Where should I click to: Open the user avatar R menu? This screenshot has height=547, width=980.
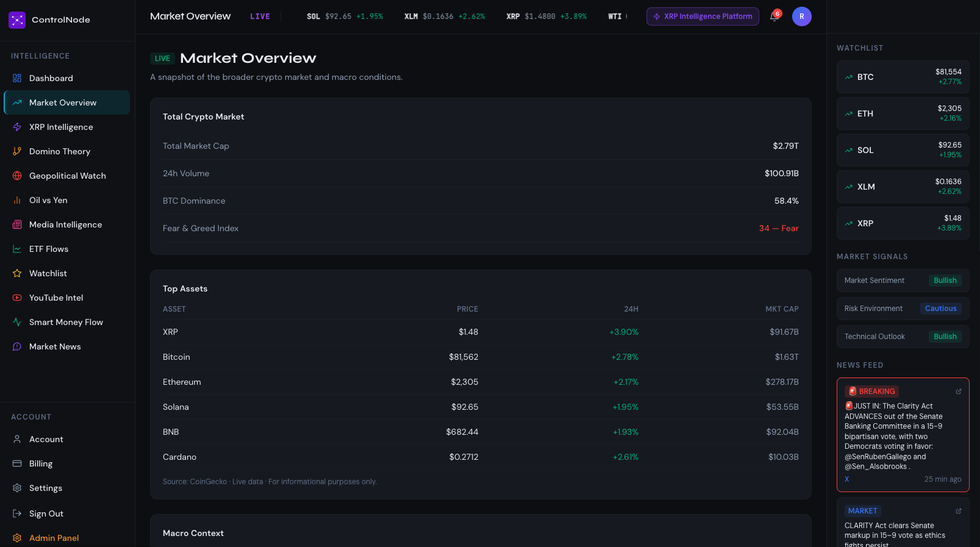pyautogui.click(x=802, y=16)
